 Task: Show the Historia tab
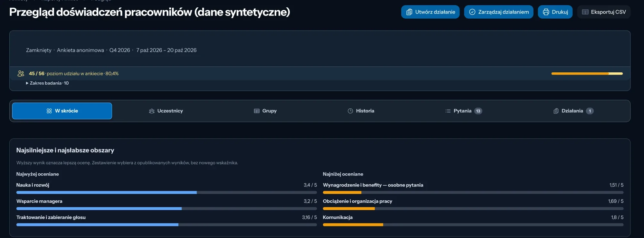pos(361,111)
